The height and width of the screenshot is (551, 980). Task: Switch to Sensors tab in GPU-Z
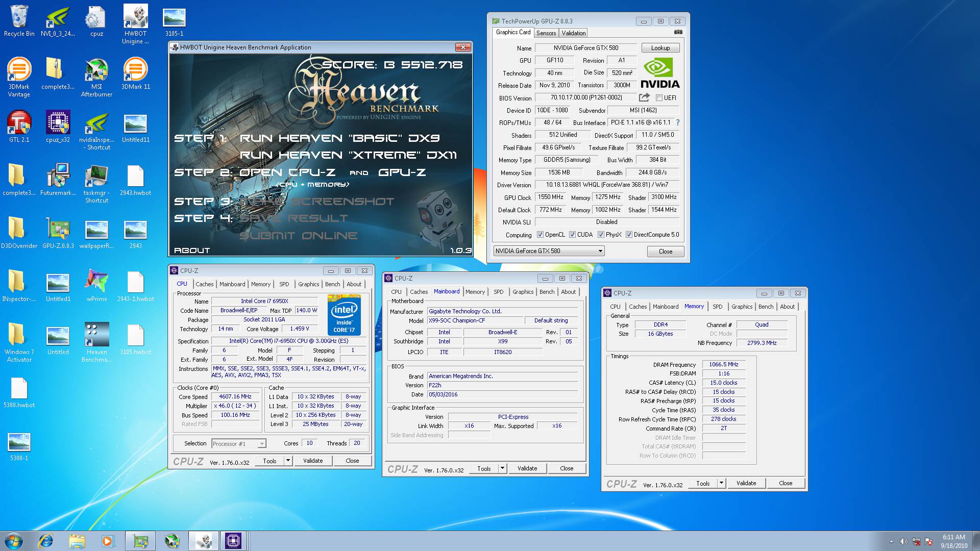pyautogui.click(x=546, y=33)
